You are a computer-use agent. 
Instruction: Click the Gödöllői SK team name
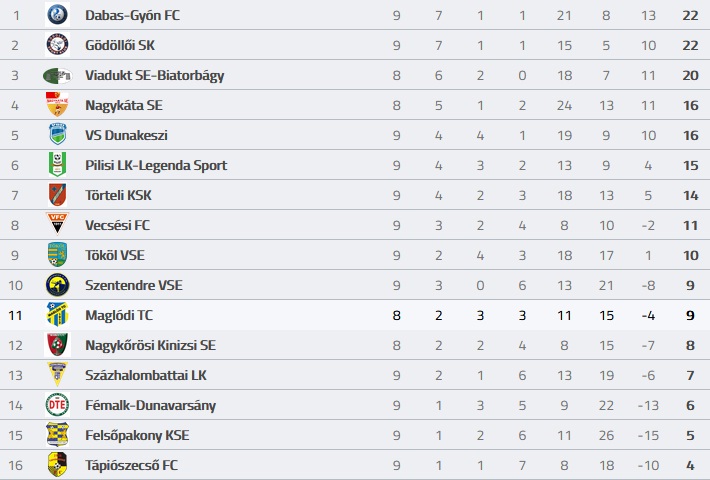pos(120,45)
